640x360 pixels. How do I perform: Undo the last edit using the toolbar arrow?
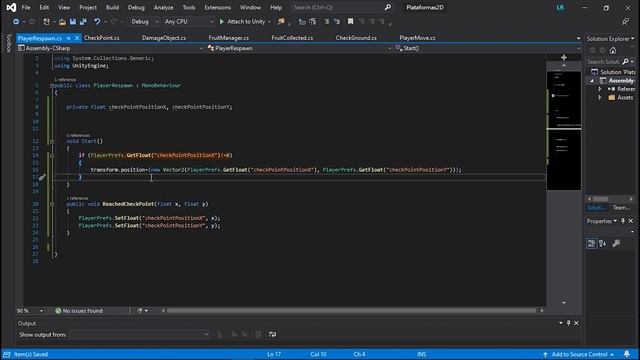[97, 22]
